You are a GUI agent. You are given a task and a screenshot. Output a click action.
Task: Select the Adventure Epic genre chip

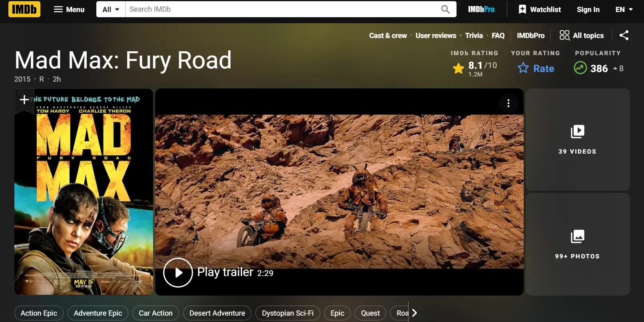click(98, 313)
